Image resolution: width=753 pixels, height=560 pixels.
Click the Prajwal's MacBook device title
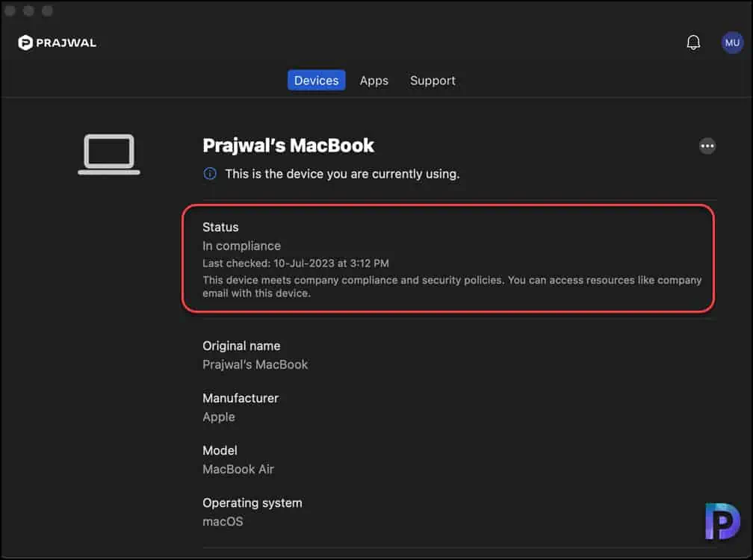point(288,146)
